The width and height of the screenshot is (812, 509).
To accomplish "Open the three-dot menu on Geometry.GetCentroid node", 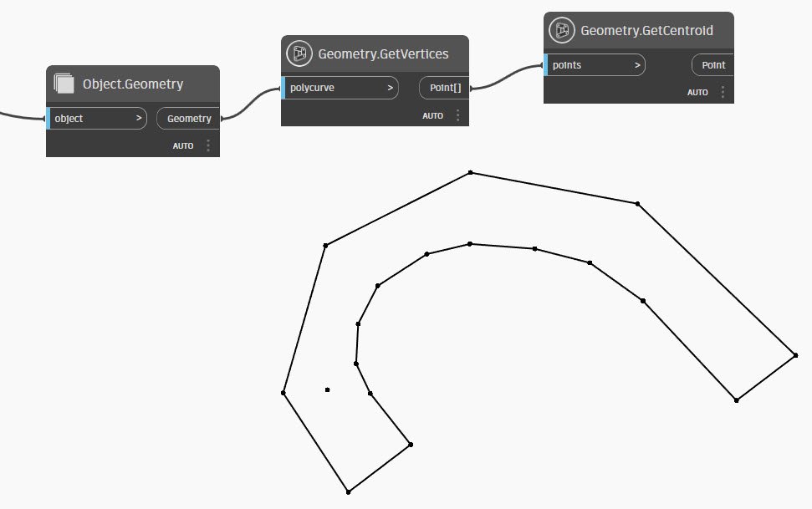I will pyautogui.click(x=723, y=92).
